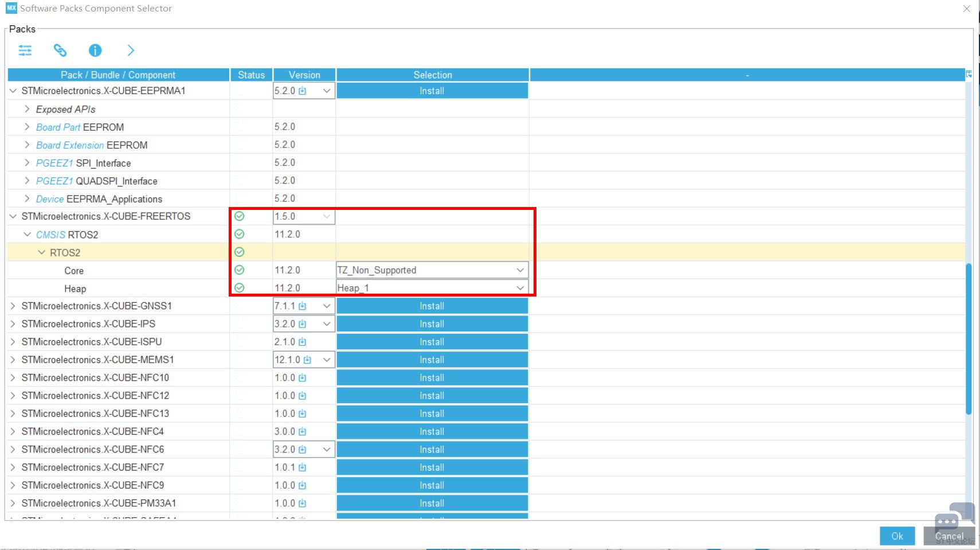Show pack details with the info icon

[x=95, y=50]
